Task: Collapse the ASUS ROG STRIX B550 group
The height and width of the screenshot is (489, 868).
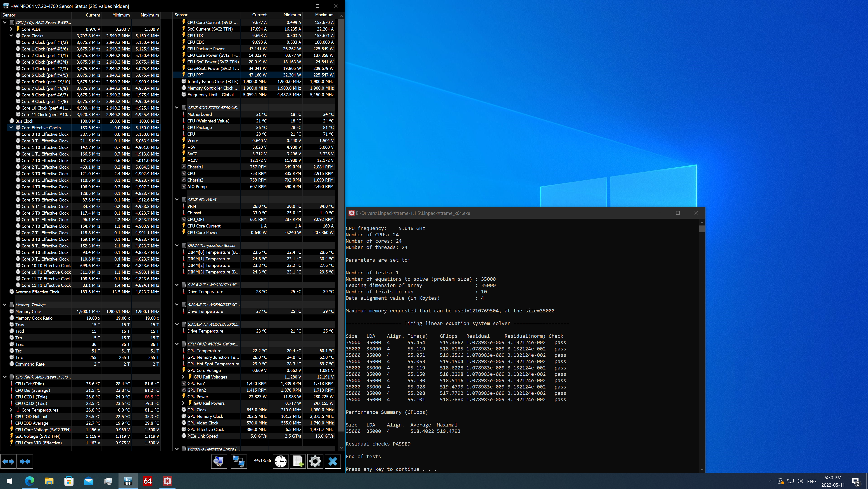Action: 177,108
